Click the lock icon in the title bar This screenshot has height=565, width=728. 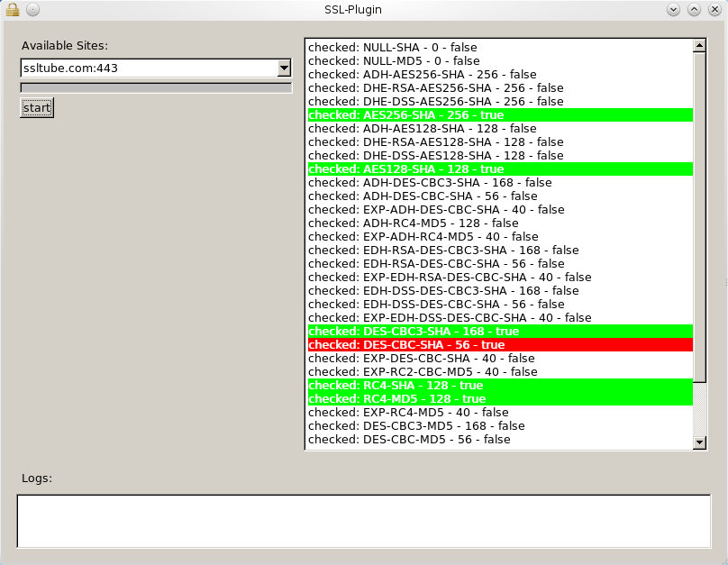point(13,9)
